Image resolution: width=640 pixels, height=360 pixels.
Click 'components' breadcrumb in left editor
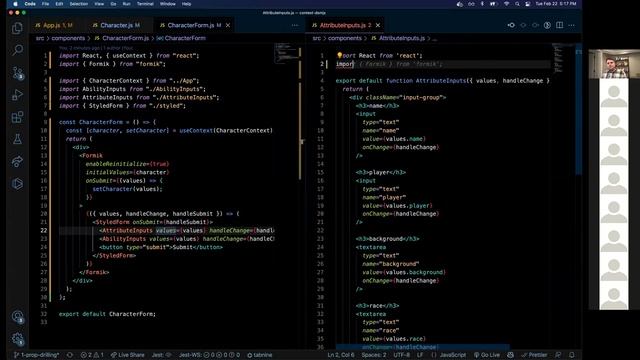(68, 38)
